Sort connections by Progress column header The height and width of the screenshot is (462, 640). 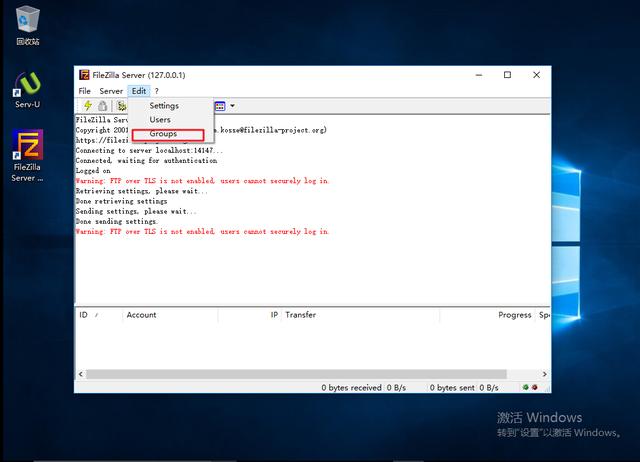[487, 315]
